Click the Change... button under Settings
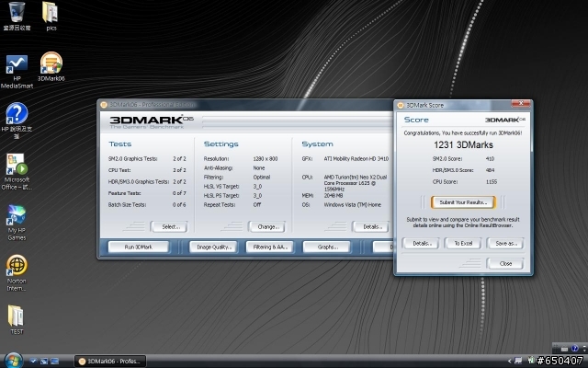Viewport: 588px width, 368px height. [266, 227]
